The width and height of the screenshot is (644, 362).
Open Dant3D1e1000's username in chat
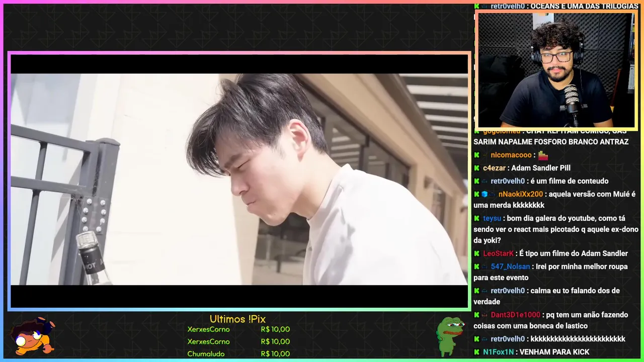[515, 315]
